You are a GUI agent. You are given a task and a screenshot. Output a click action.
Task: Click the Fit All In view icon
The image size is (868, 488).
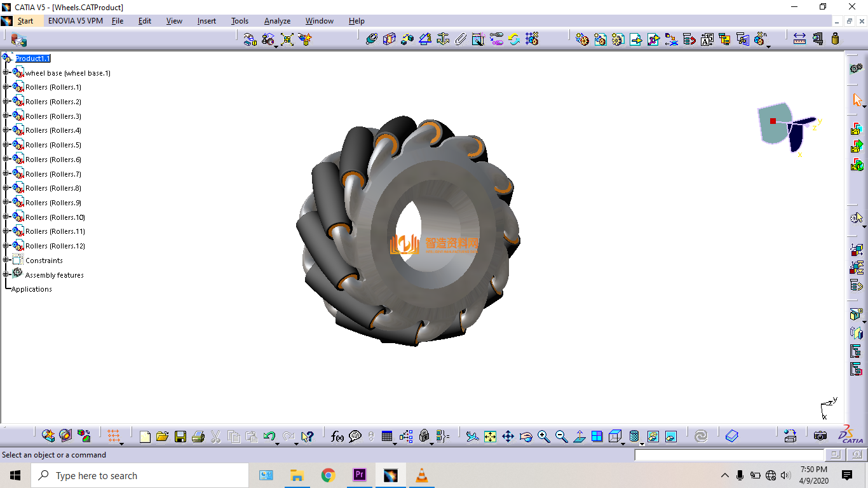pyautogui.click(x=490, y=437)
